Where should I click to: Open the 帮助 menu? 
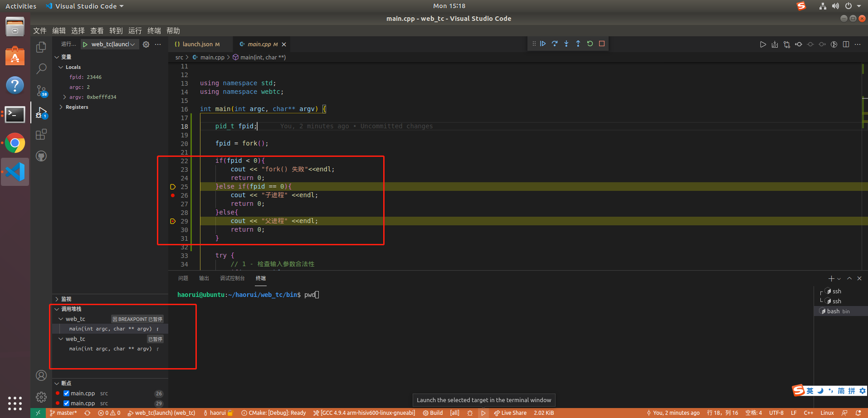pos(173,30)
